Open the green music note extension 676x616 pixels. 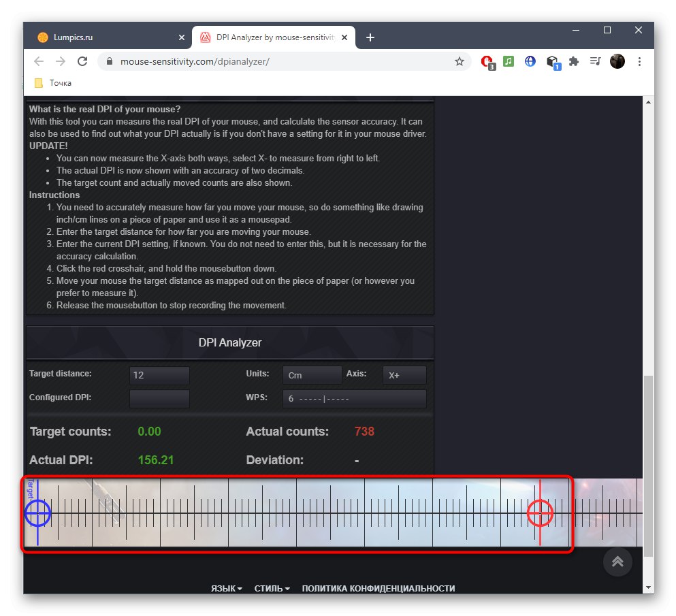click(x=509, y=61)
